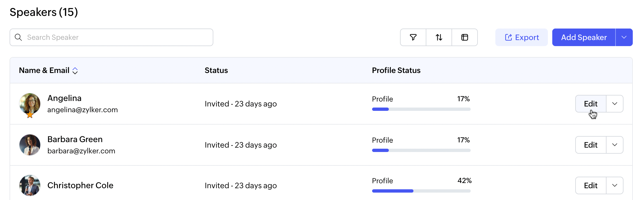Open Angelina's profile photo
Screen dimensions: 644x200
[30, 103]
